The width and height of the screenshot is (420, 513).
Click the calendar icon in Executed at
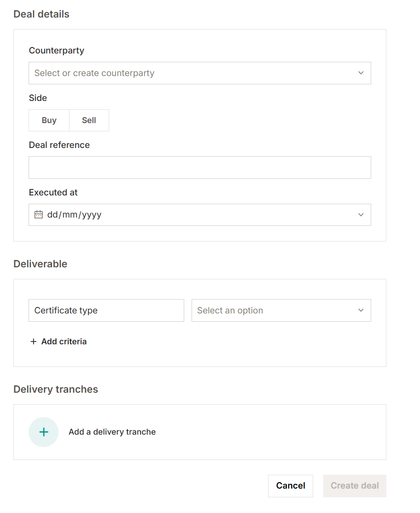(39, 215)
